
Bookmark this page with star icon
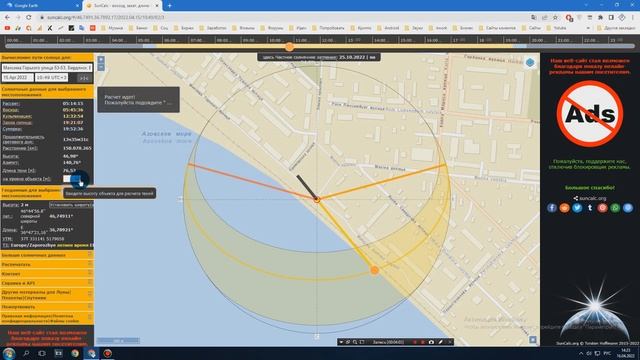pos(555,18)
